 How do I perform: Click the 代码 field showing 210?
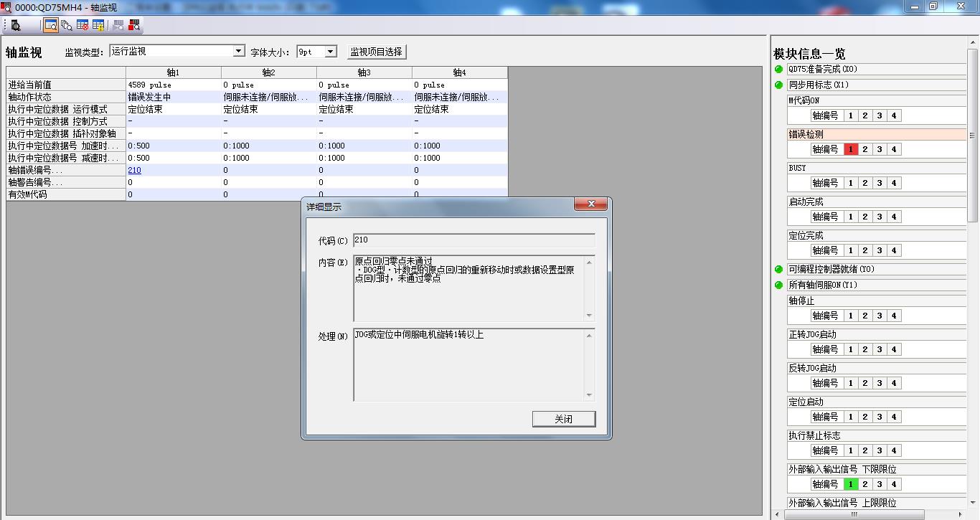(473, 240)
